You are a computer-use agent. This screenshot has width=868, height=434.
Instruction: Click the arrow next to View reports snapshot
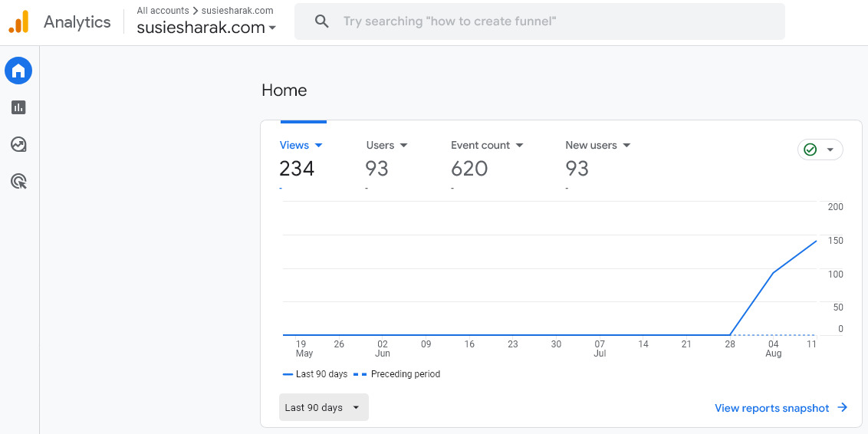point(843,408)
